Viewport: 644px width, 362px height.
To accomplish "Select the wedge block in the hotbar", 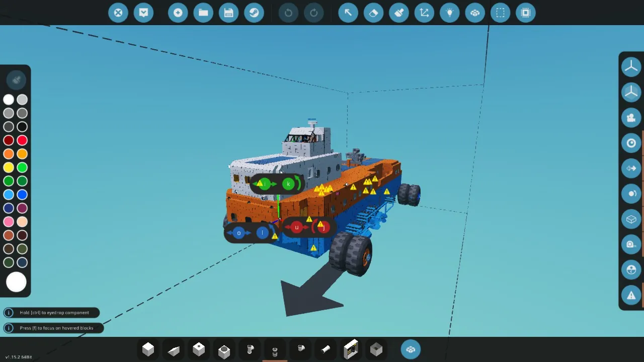I will point(174,349).
